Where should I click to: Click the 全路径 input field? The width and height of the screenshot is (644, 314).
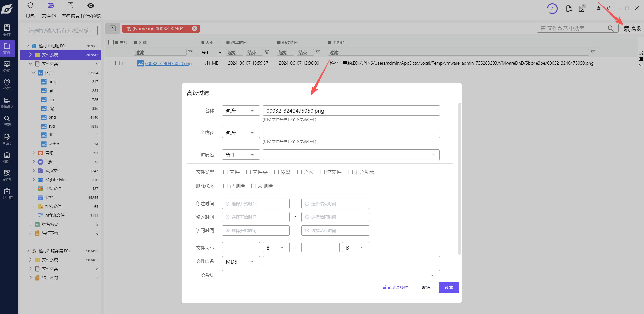[x=351, y=133]
